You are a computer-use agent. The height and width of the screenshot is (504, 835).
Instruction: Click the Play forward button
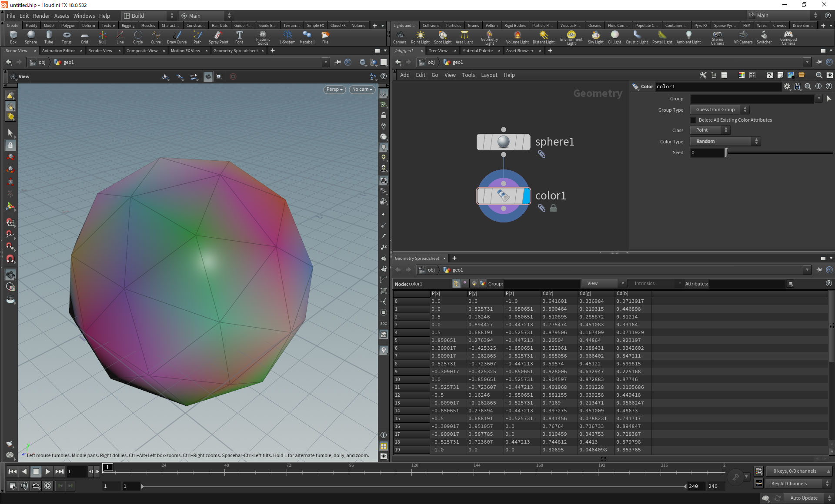coord(48,471)
